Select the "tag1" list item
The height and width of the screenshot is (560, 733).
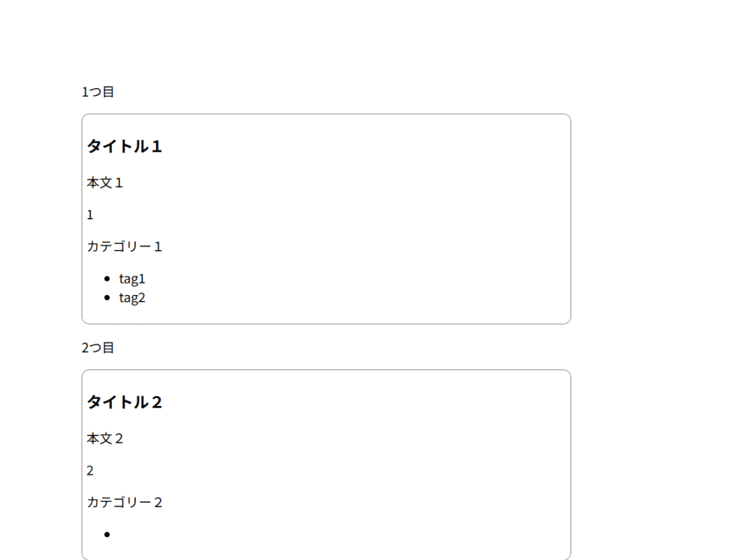(132, 279)
